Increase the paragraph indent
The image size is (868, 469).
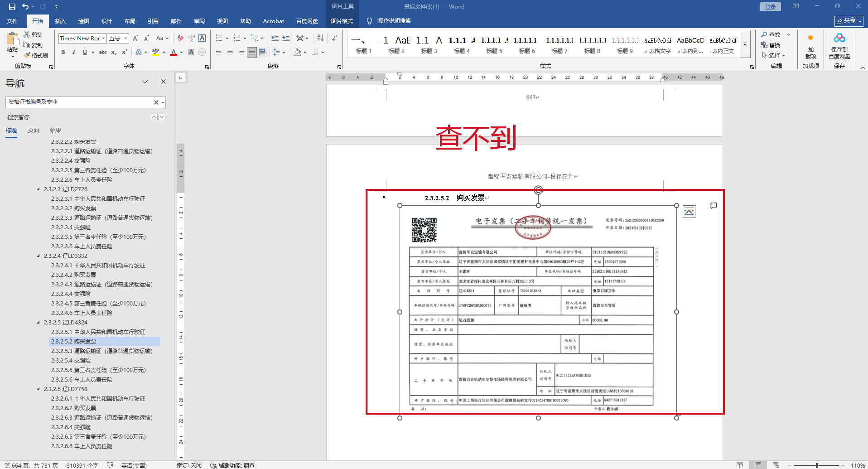286,39
